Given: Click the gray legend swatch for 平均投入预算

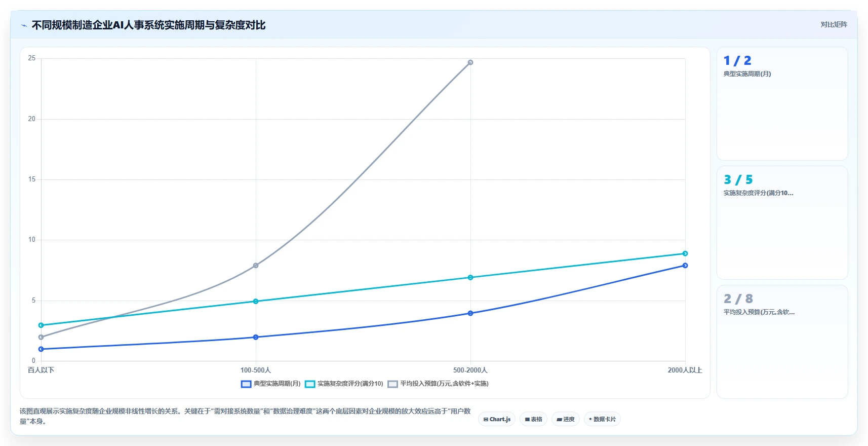Looking at the screenshot, I should pos(393,384).
